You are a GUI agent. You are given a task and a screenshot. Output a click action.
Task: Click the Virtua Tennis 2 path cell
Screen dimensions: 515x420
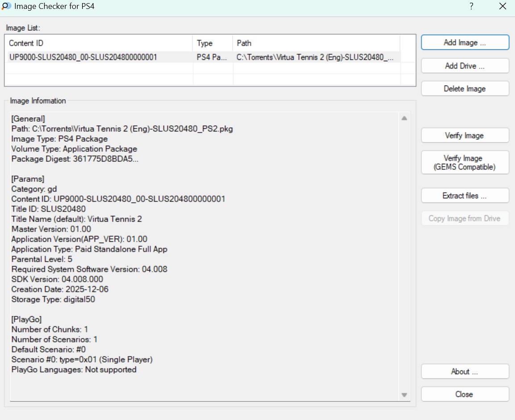point(315,58)
